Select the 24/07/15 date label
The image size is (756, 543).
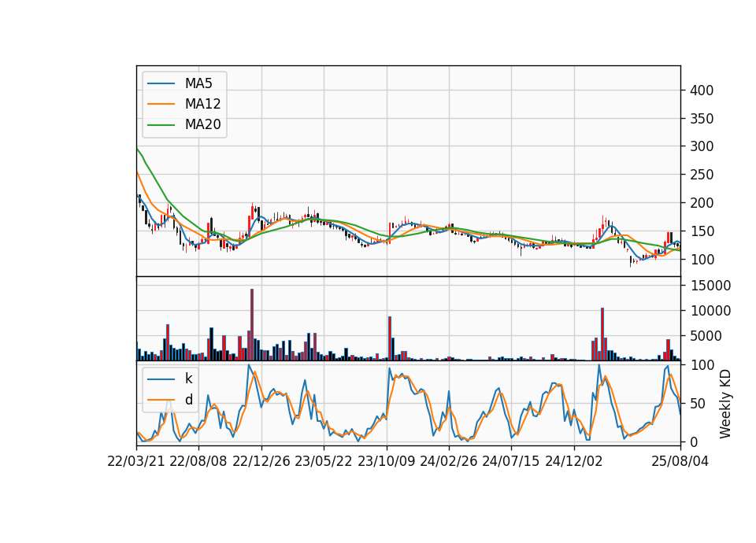point(511,461)
